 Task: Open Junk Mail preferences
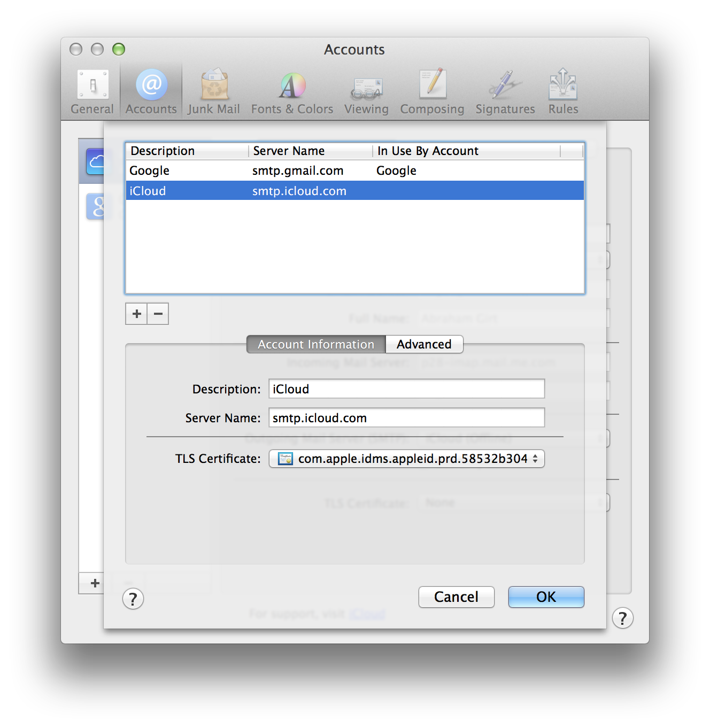tap(214, 92)
